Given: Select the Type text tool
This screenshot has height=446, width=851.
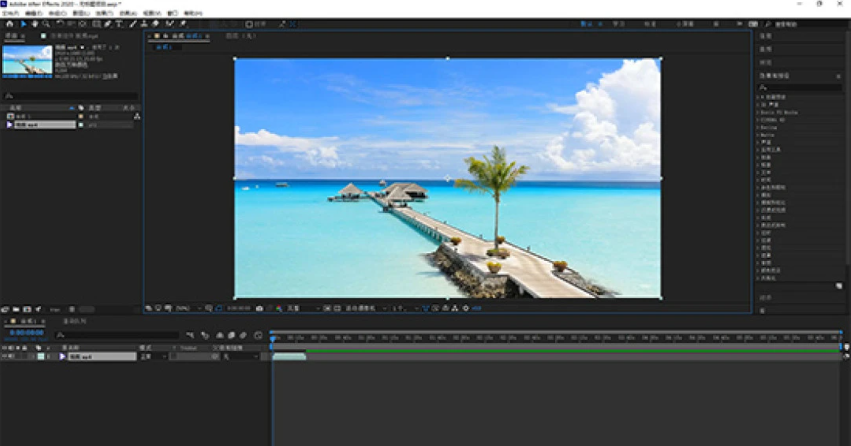Looking at the screenshot, I should [x=119, y=23].
